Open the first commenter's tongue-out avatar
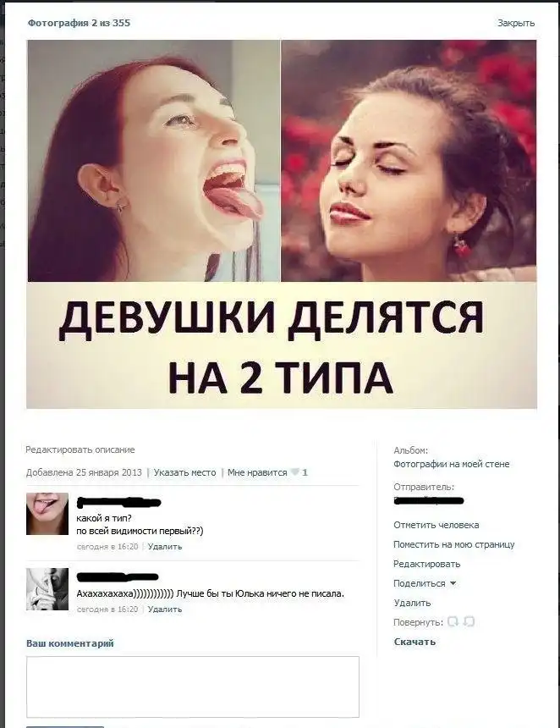560x728 pixels. (47, 514)
